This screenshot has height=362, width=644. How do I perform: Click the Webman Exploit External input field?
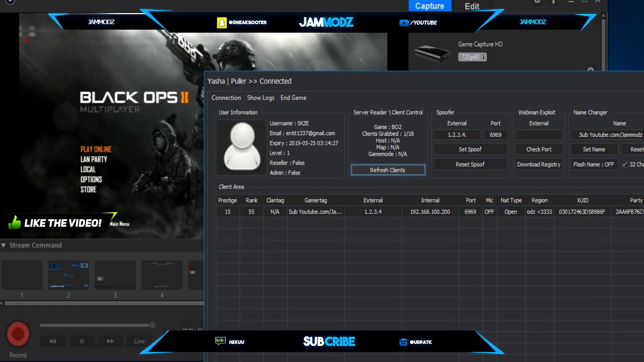coord(539,135)
